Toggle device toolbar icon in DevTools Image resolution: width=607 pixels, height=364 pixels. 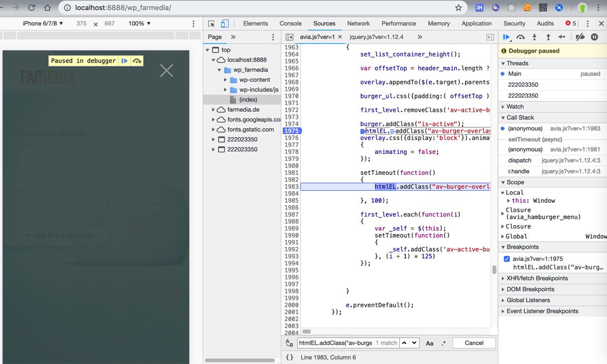coord(225,23)
